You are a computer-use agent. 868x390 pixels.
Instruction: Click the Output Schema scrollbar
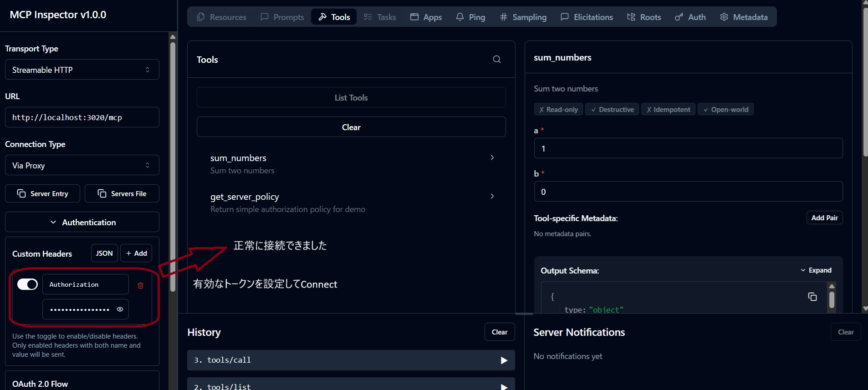[x=832, y=300]
